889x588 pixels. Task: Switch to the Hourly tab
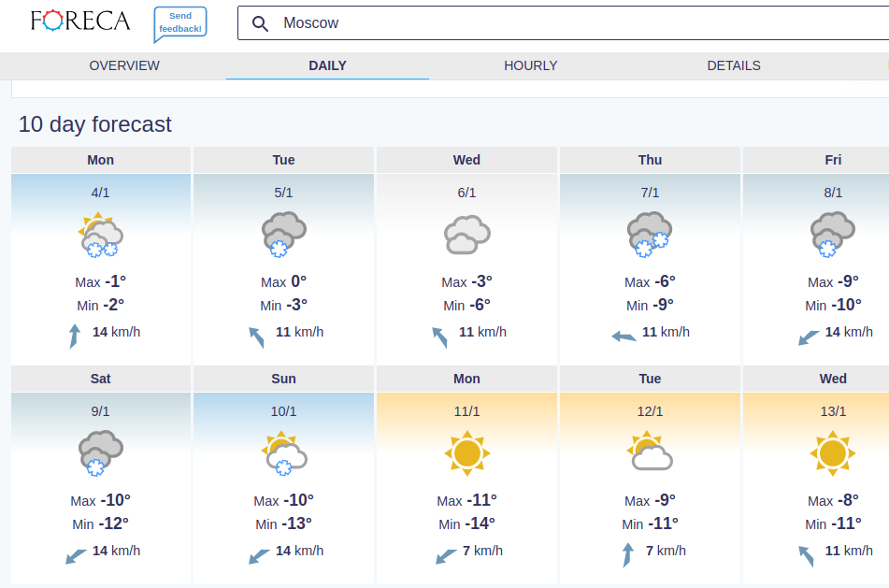[x=531, y=65]
